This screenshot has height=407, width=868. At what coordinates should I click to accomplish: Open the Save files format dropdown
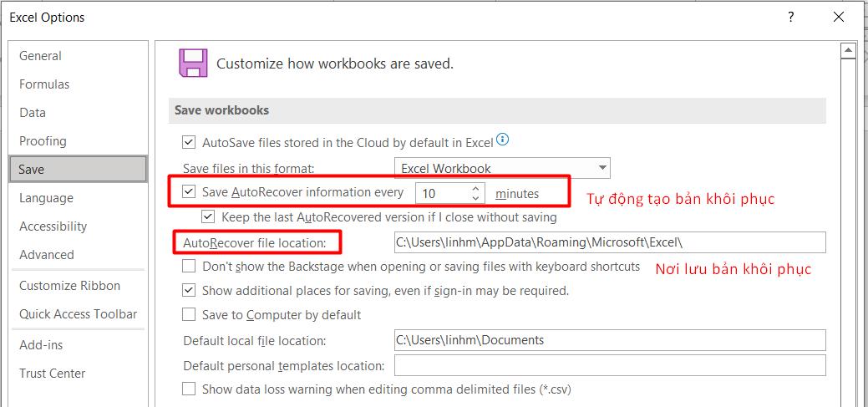click(502, 168)
